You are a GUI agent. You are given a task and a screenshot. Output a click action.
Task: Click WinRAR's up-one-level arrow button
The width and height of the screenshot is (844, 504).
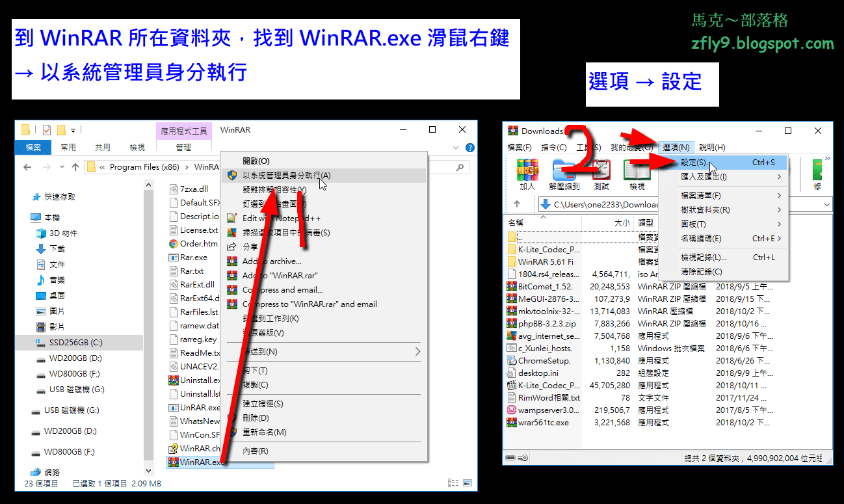[x=517, y=204]
